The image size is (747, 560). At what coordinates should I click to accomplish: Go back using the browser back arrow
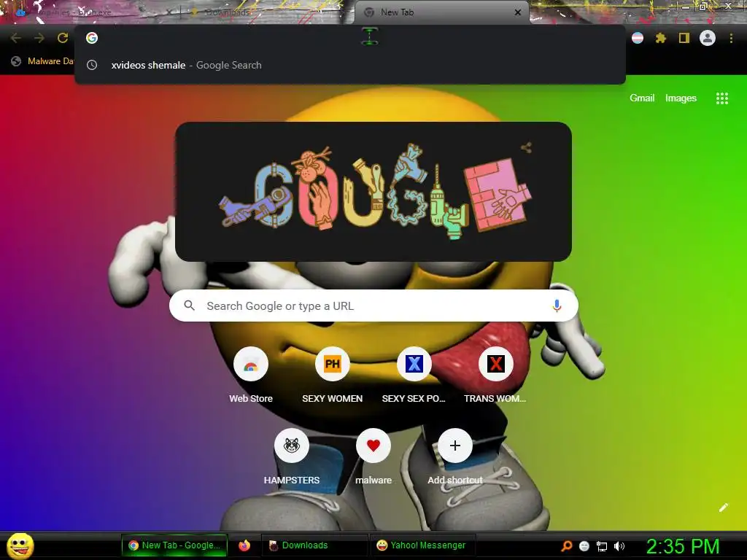pos(16,38)
